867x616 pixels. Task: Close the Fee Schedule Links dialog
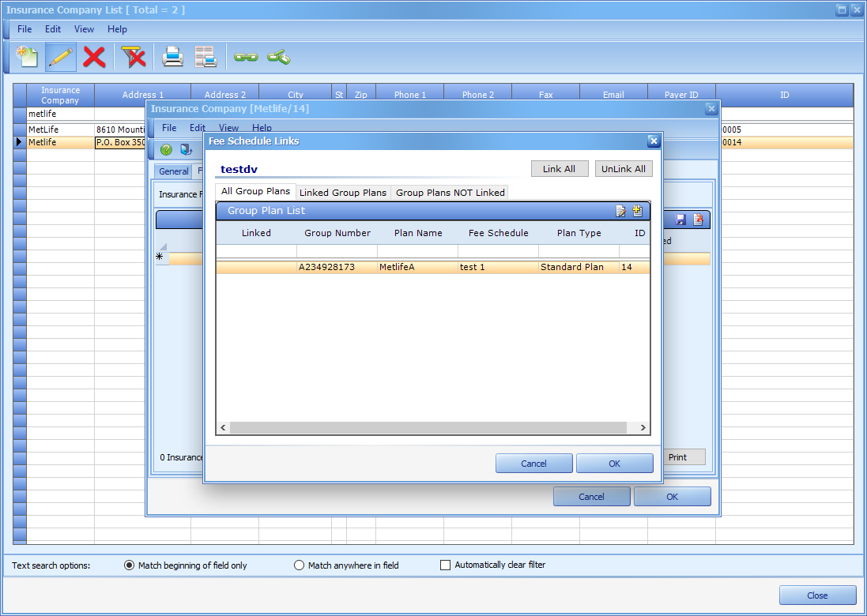(654, 141)
